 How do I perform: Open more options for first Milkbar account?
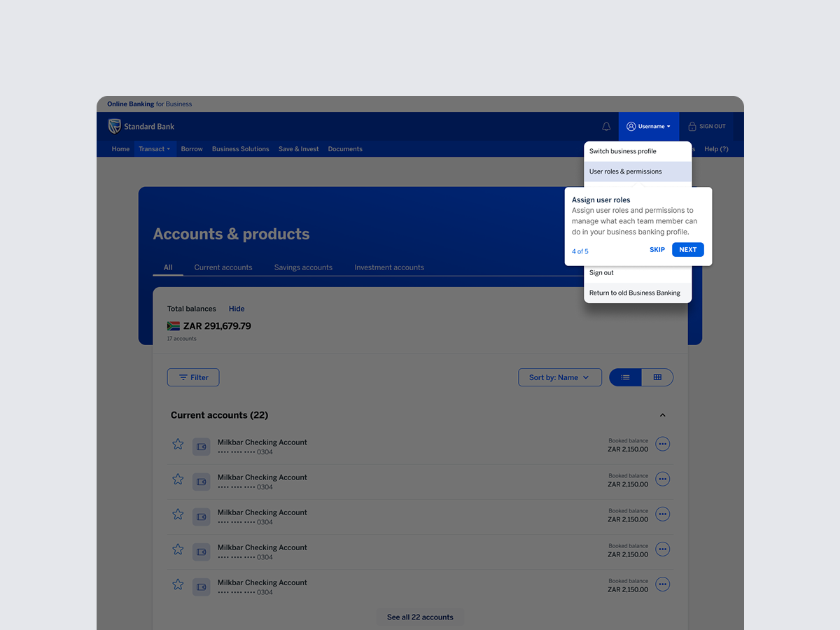(x=662, y=444)
